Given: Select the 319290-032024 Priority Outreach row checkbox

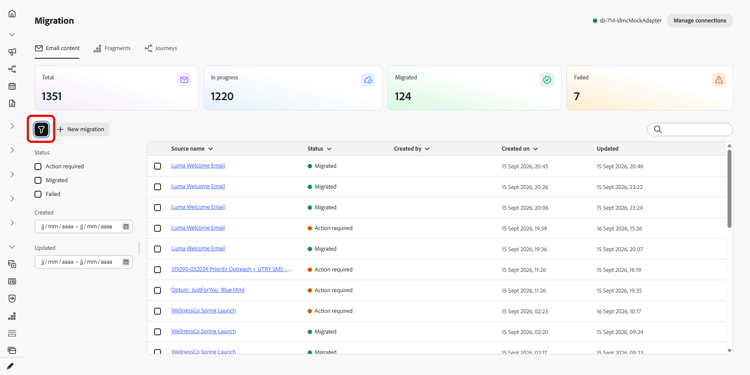Looking at the screenshot, I should [157, 270].
